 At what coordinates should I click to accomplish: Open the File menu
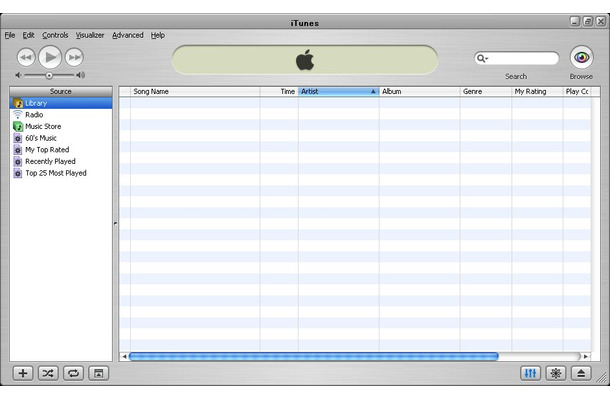10,35
